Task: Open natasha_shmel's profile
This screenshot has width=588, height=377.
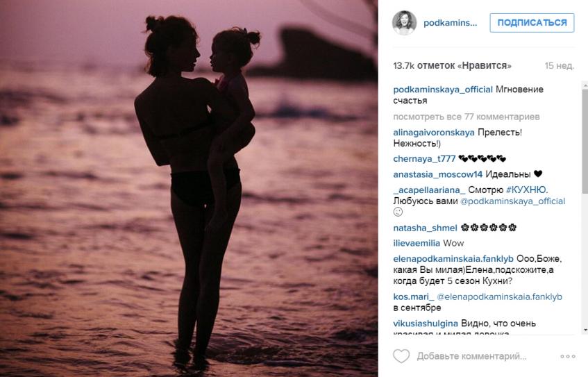Action: pos(425,228)
